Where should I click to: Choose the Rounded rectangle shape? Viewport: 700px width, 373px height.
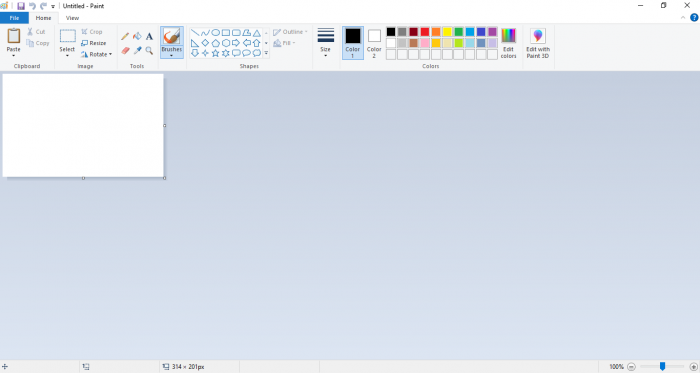point(236,33)
